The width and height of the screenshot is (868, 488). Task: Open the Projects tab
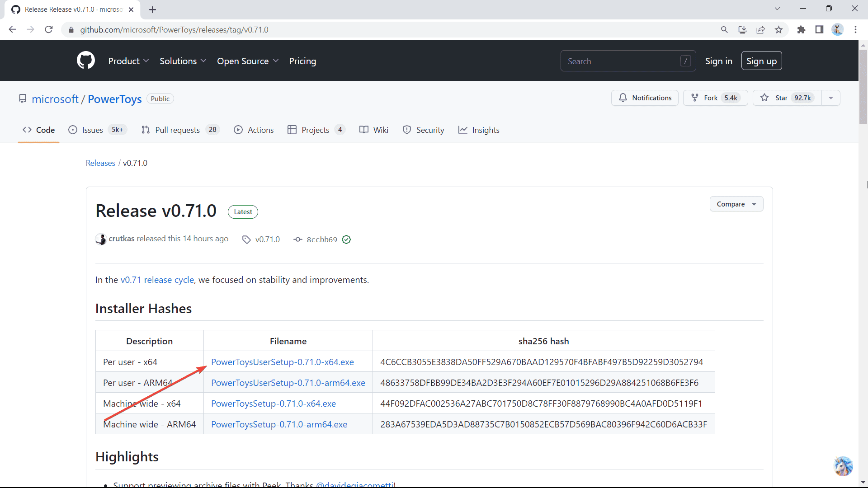coord(316,130)
